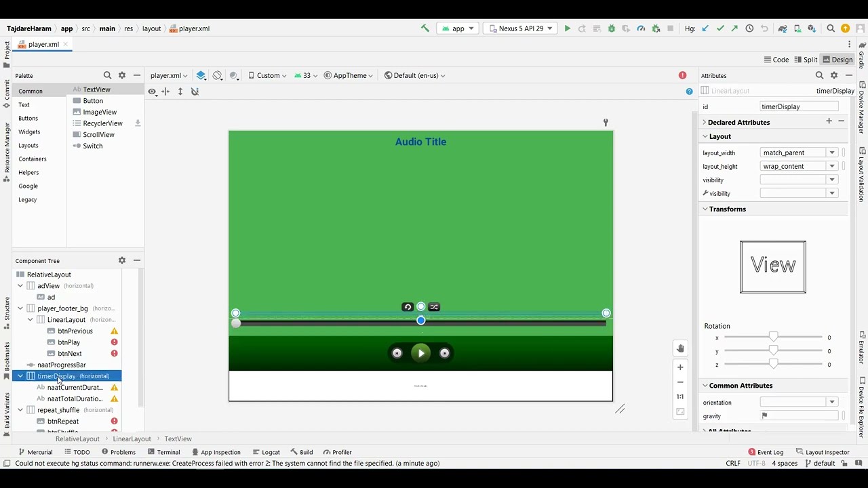Click the Hg push arrow icon
This screenshot has height=488, width=868.
point(734,28)
